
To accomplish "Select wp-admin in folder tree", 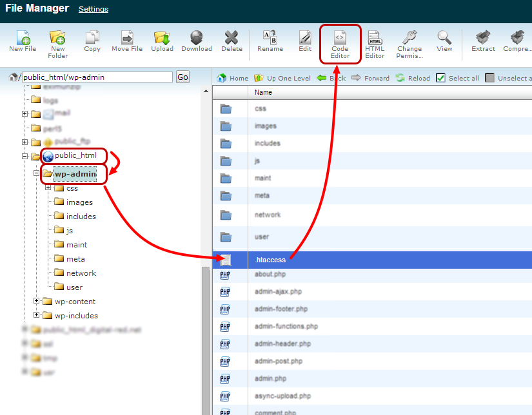I will [75, 174].
